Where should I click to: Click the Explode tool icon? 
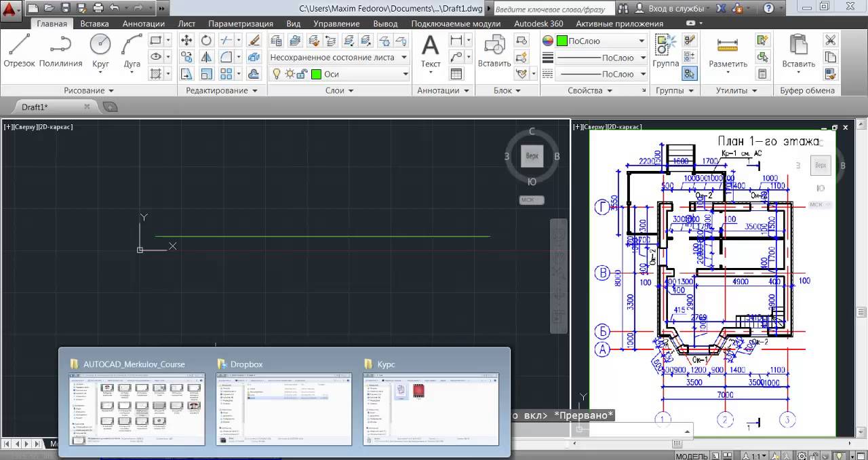coord(254,57)
